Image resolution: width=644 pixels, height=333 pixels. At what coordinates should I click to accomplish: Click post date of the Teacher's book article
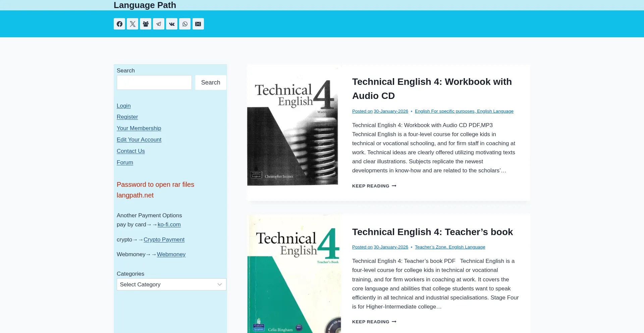(391, 247)
